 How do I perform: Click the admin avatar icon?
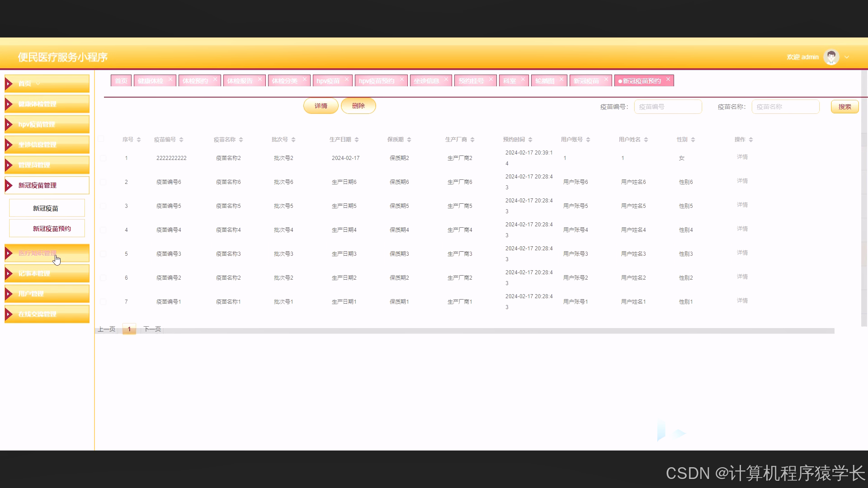click(x=831, y=57)
